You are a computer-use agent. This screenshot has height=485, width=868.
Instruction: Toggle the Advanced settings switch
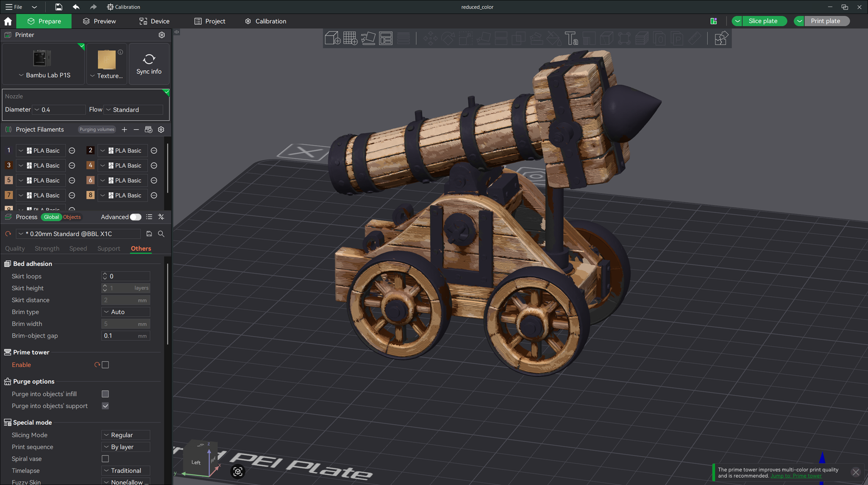click(136, 217)
